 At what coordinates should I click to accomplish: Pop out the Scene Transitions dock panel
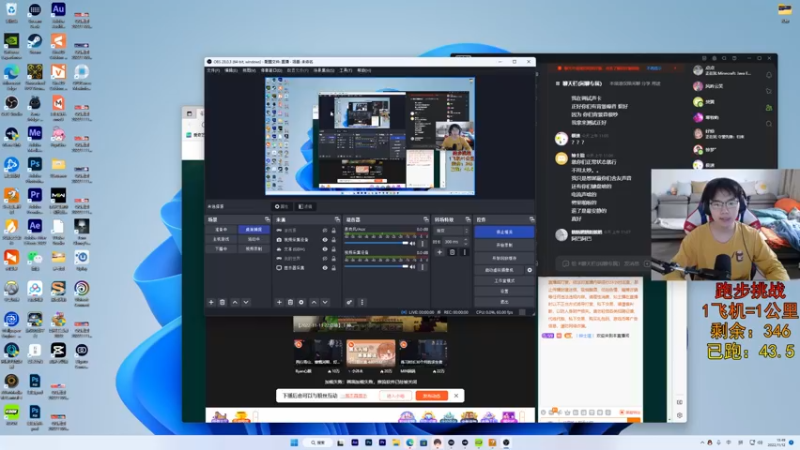(x=468, y=219)
